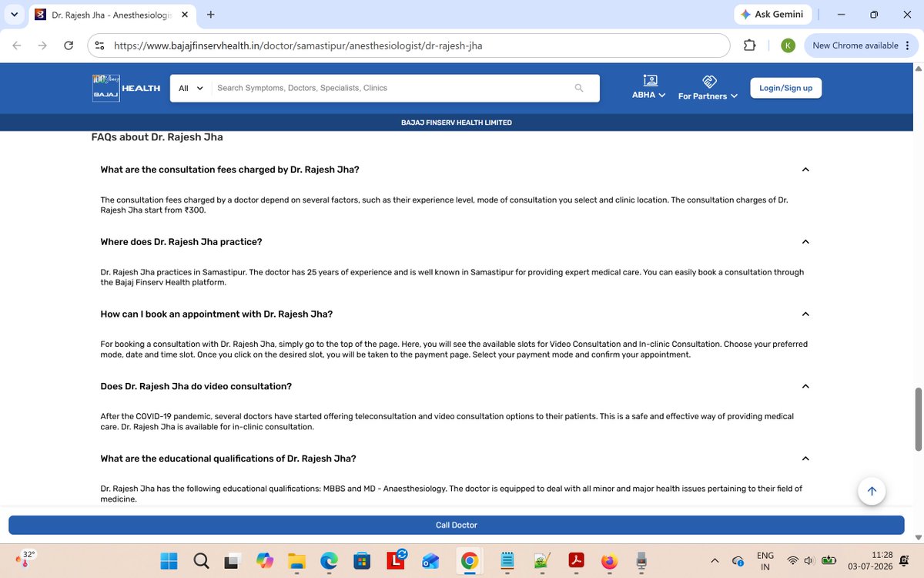Open Task View in the taskbar
Image resolution: width=924 pixels, height=578 pixels.
[x=231, y=561]
